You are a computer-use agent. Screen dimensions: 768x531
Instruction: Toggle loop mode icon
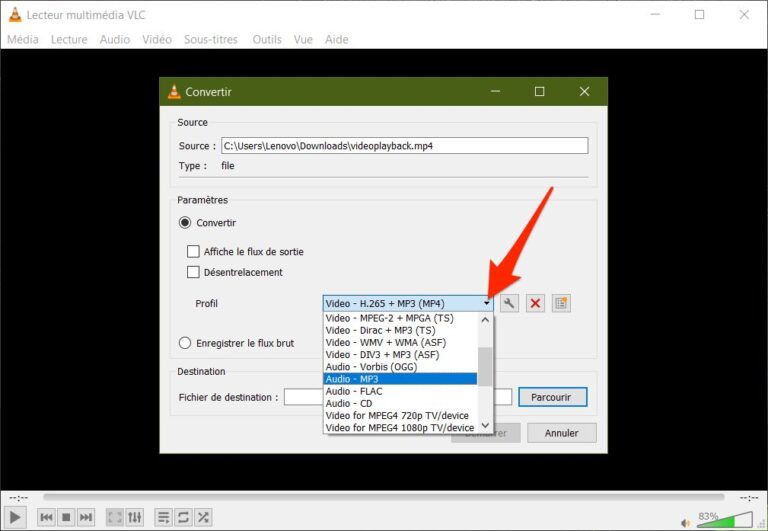183,517
